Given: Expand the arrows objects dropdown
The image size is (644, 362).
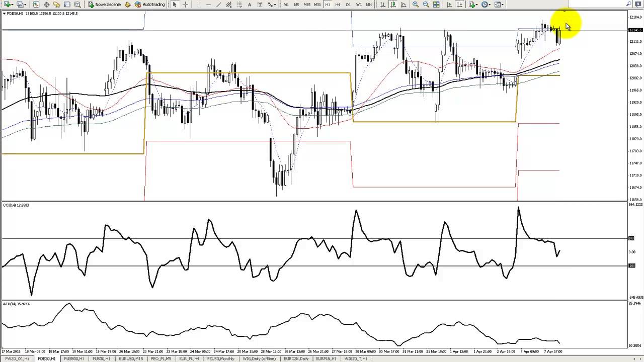Looking at the screenshot, I should point(272,5).
